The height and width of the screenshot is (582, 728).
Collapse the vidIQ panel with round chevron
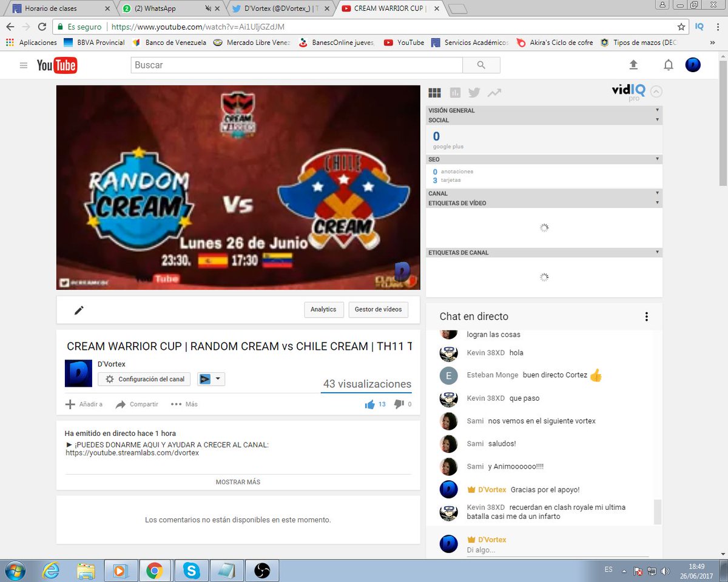pos(656,92)
